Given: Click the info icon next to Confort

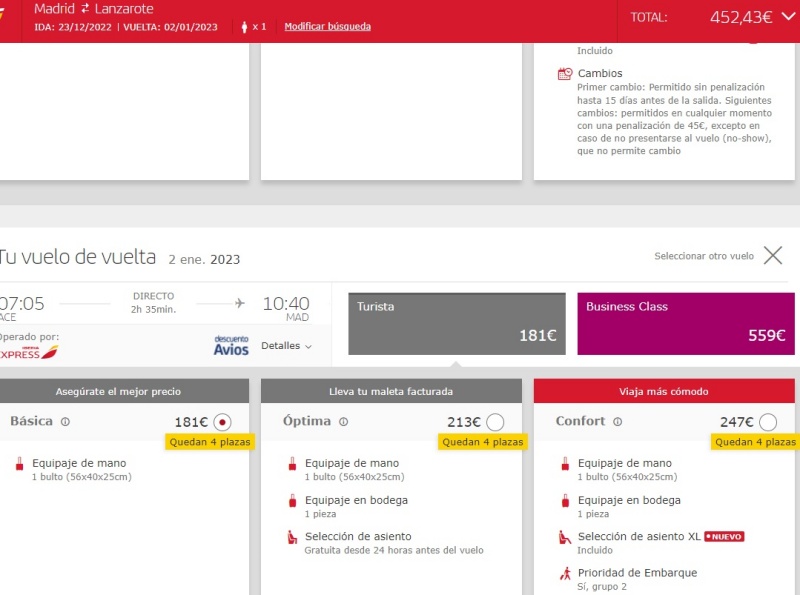Looking at the screenshot, I should (617, 422).
